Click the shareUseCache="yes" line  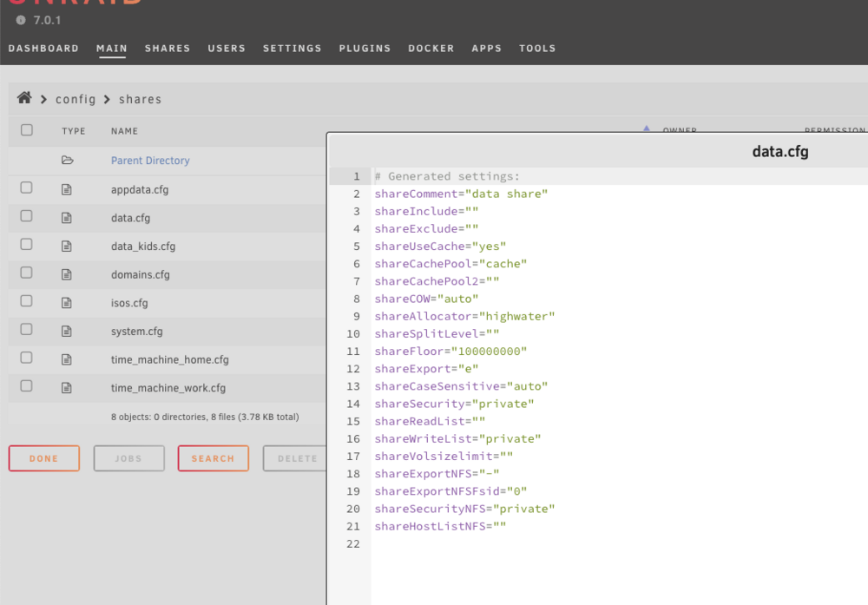[441, 246]
